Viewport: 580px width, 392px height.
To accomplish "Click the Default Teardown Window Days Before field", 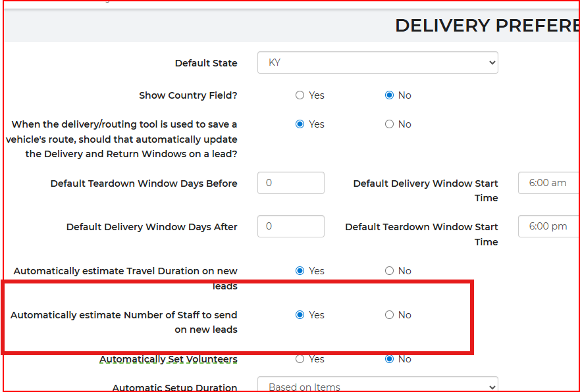I will 290,183.
